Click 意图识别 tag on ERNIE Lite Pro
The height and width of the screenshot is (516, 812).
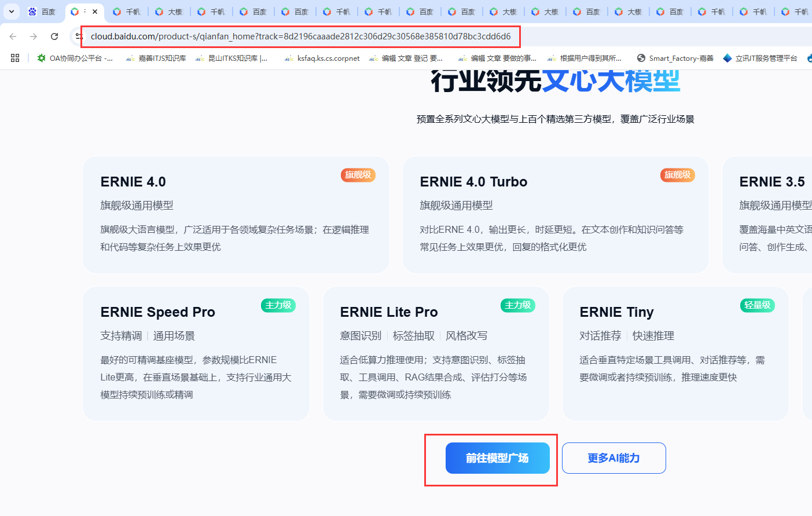coord(361,336)
